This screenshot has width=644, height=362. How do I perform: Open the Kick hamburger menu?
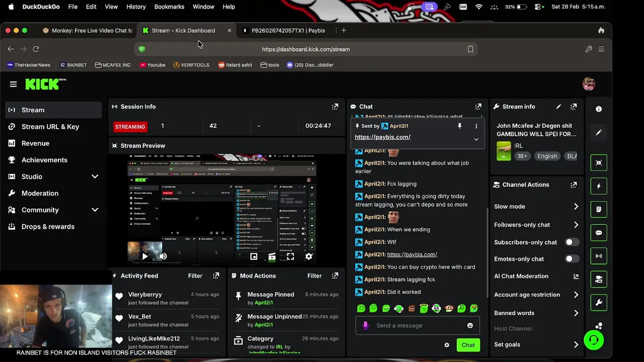14,84
